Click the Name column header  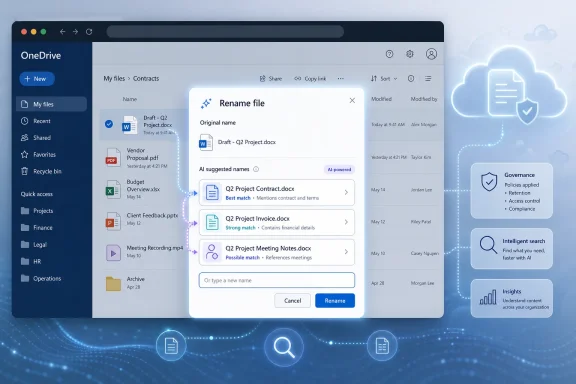(129, 99)
